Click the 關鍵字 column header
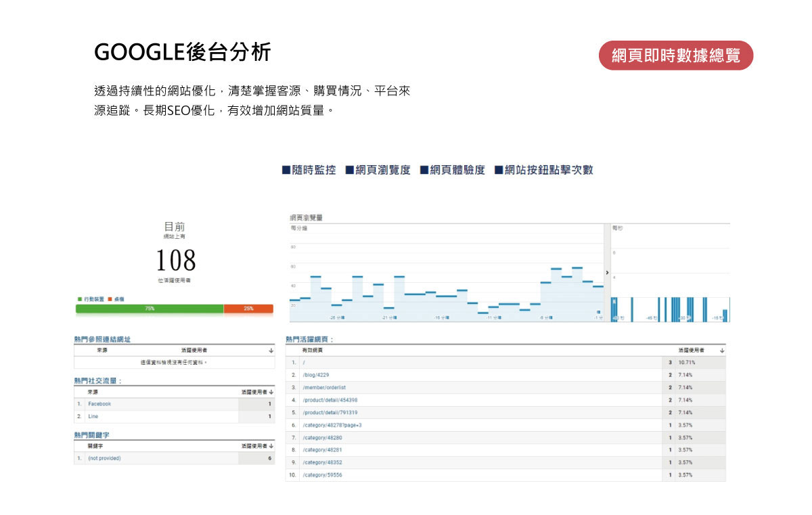Image resolution: width=812 pixels, height=515 pixels. 95,447
